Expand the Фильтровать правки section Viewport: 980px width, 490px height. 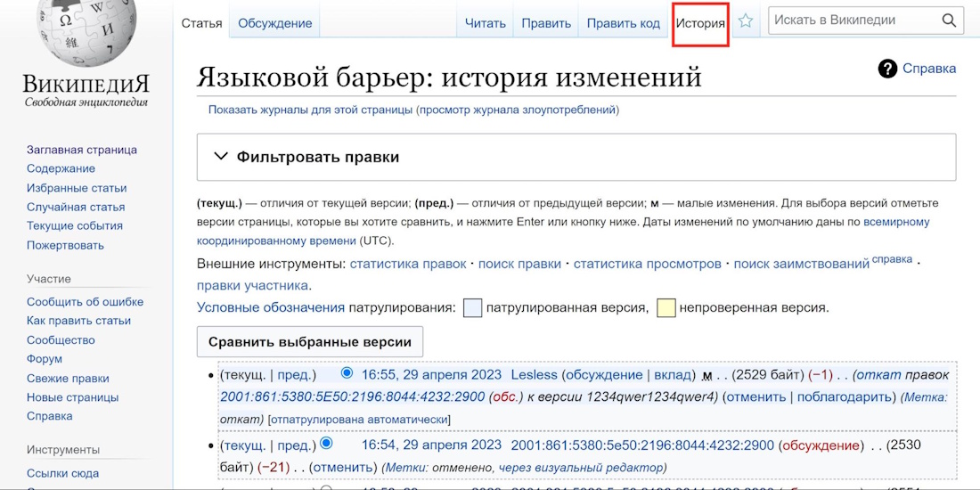pyautogui.click(x=222, y=157)
